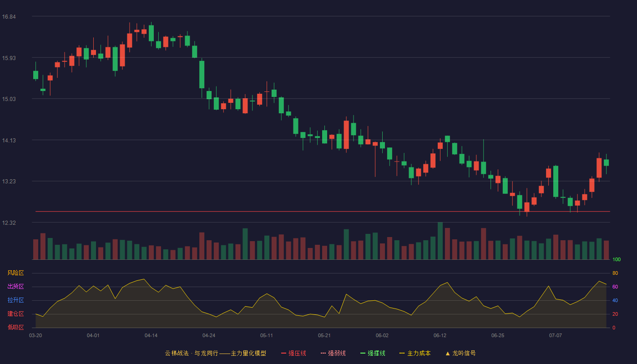Screen dimensions: 637x364
Task: Click the 05-21 date label
Action: 324,335
